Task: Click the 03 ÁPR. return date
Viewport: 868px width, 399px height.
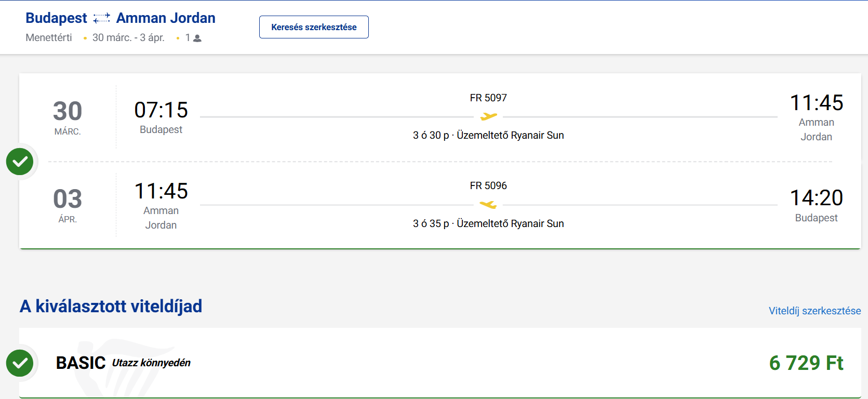Action: point(68,205)
